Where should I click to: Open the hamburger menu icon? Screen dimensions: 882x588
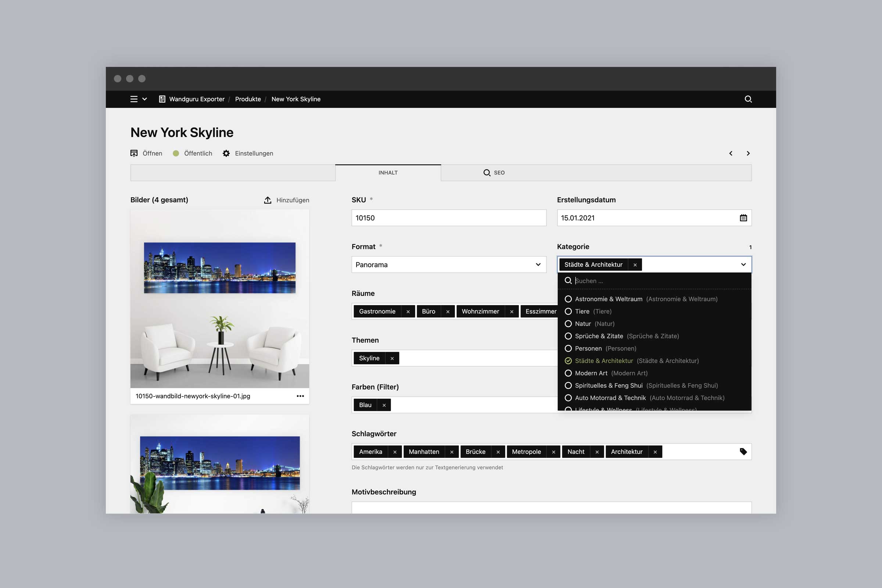point(134,99)
